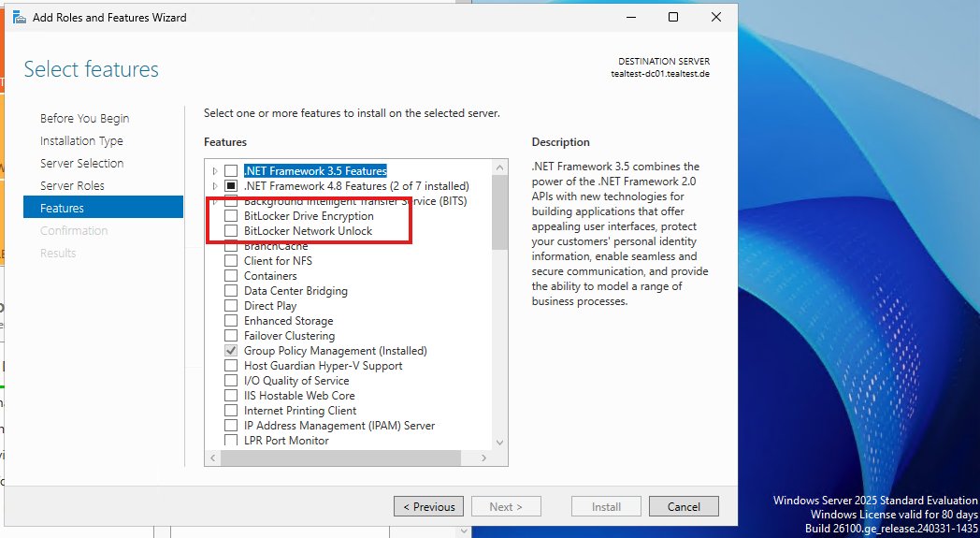Check IP Address Management (IPAM) Server checkbox
The height and width of the screenshot is (538, 980).
click(x=231, y=426)
